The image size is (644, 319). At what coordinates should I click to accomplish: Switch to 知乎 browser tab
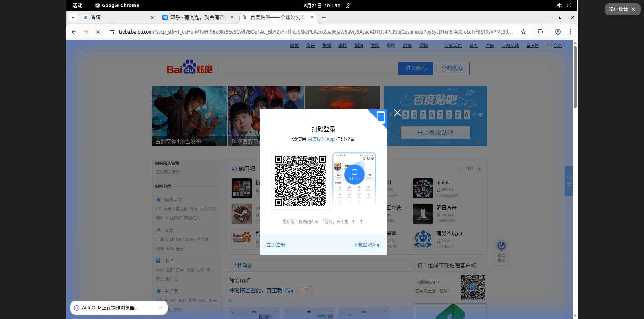click(198, 17)
